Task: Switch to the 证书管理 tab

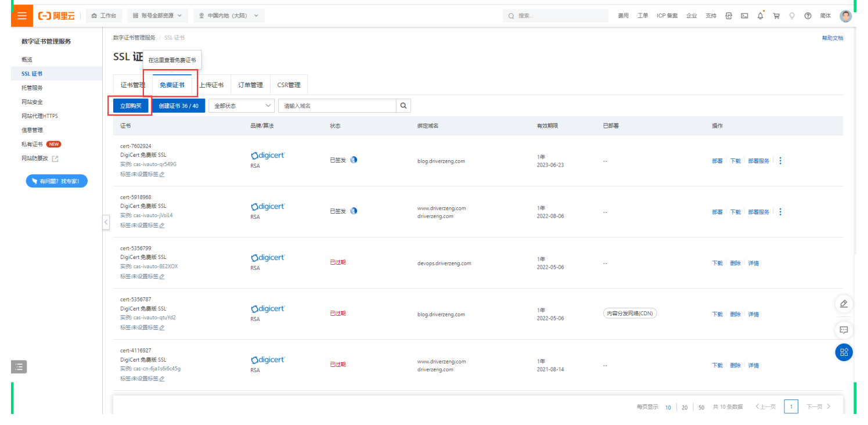Action: (x=133, y=85)
